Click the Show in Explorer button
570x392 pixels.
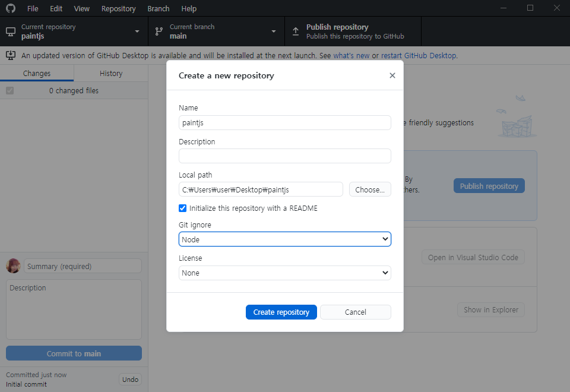click(x=491, y=309)
